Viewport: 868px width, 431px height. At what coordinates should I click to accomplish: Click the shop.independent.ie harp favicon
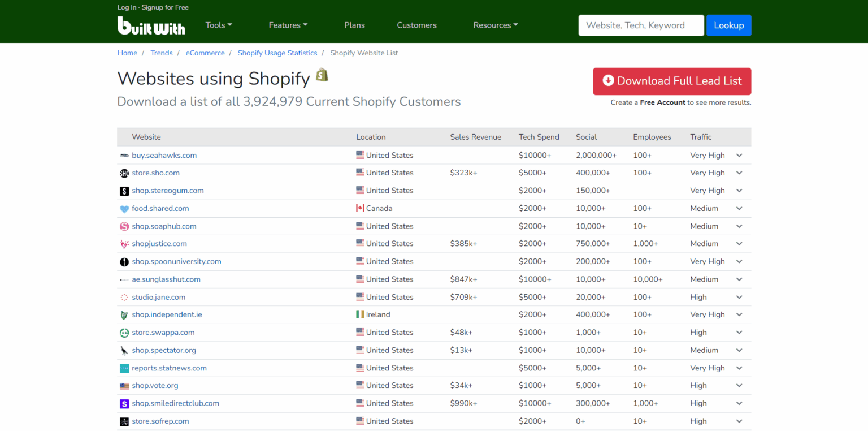pyautogui.click(x=124, y=315)
